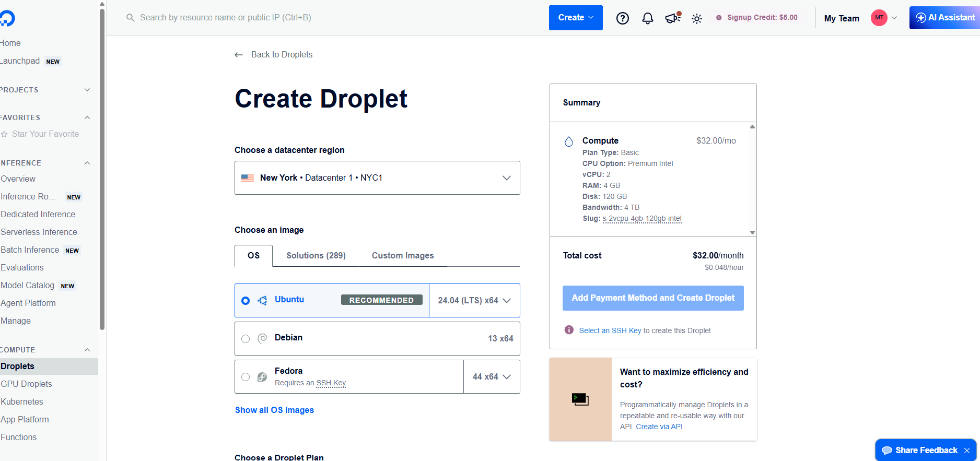The width and height of the screenshot is (980, 461).
Task: Click the search magnifier icon
Action: 131,18
